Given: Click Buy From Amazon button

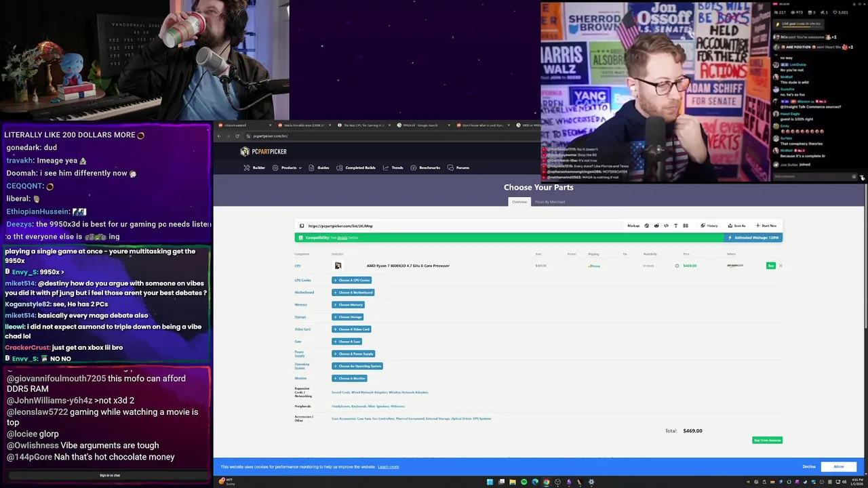Looking at the screenshot, I should (767, 440).
